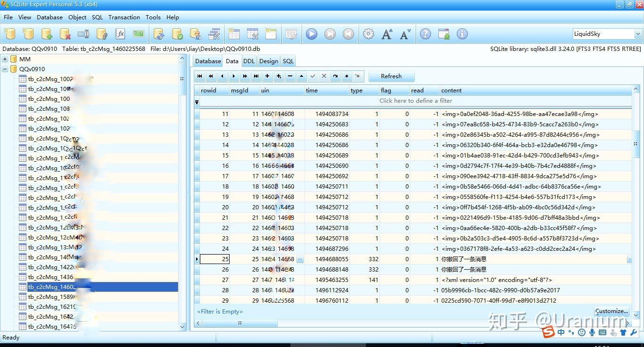Click the save bookmark asterisk button

coord(347,76)
